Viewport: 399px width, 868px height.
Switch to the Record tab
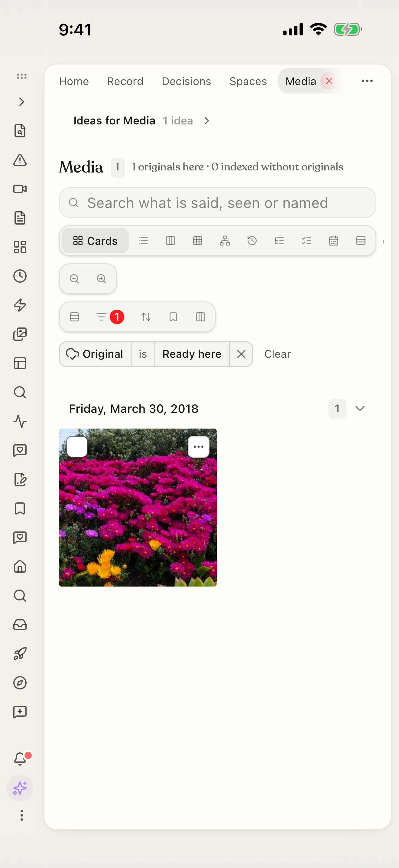pos(125,81)
